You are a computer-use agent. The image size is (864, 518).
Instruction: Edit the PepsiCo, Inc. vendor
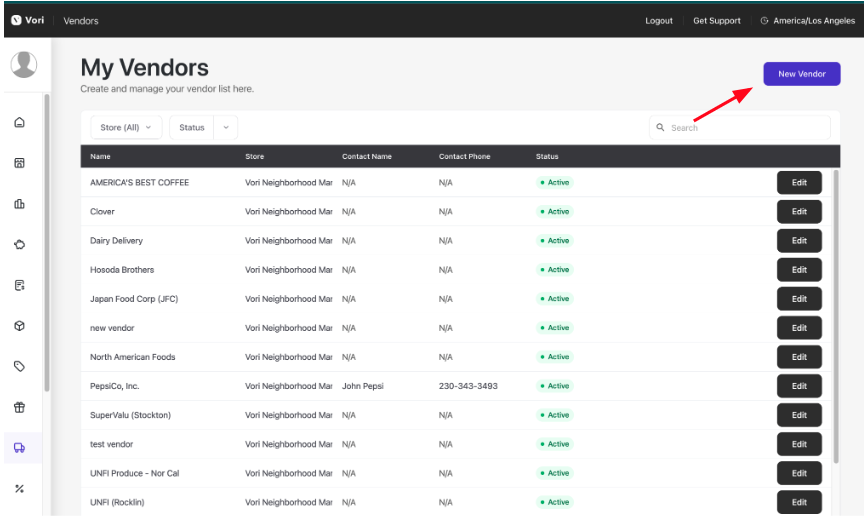click(799, 386)
